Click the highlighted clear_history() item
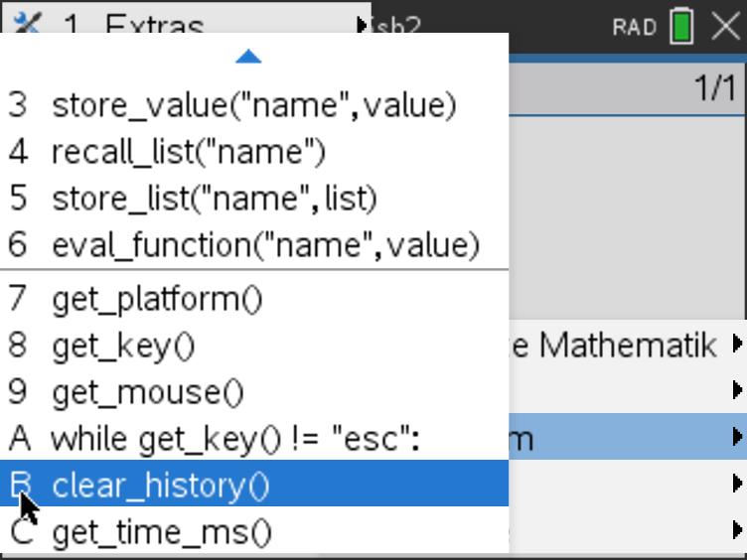Screen dimensions: 747x560 click(160, 485)
